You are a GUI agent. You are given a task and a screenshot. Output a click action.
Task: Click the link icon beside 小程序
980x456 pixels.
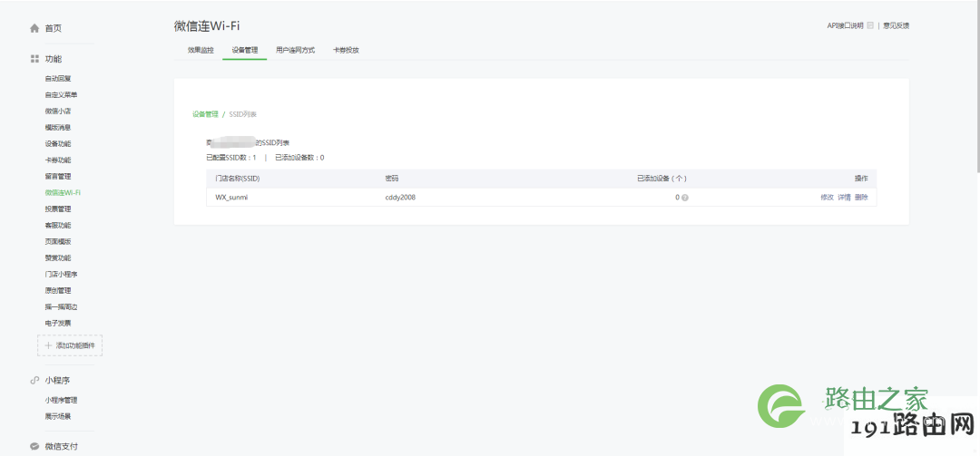coord(35,380)
